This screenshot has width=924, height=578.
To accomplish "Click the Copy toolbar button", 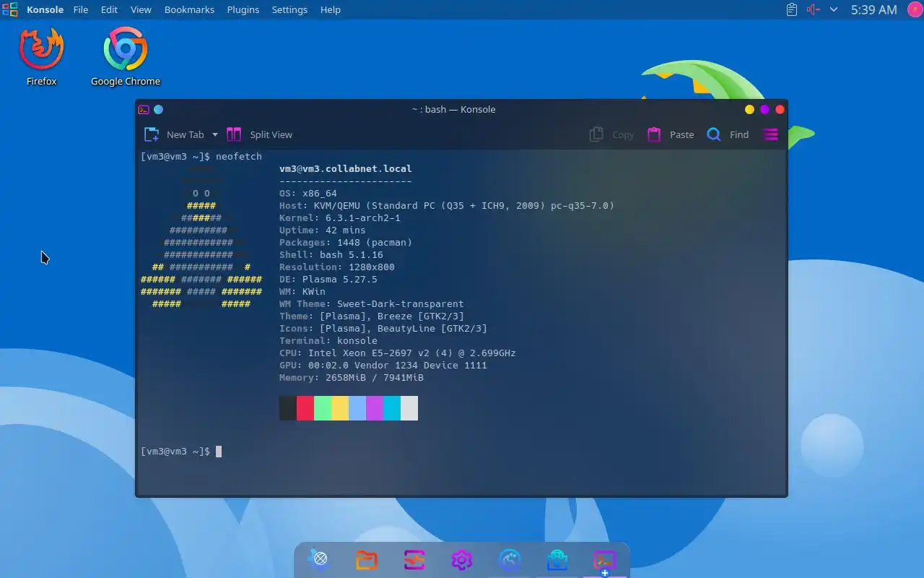I will click(611, 134).
